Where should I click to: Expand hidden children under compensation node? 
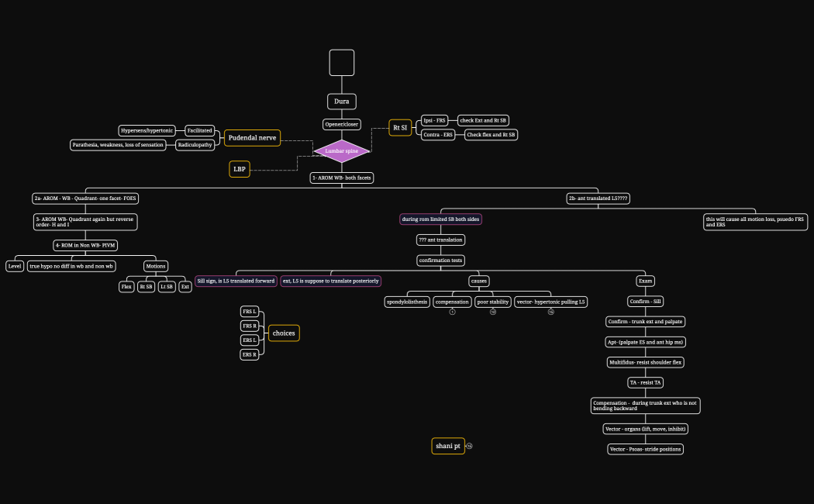tap(452, 310)
